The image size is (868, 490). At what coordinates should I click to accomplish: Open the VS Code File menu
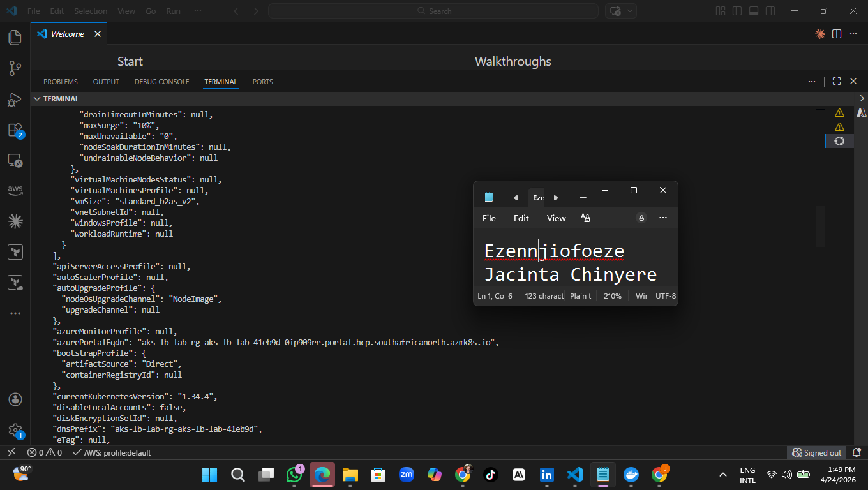34,11
